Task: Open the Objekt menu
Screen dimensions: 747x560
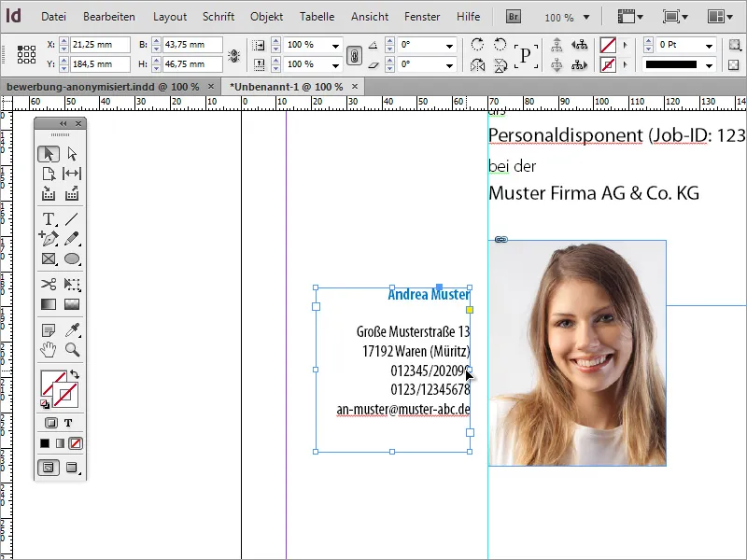Action: pyautogui.click(x=267, y=17)
